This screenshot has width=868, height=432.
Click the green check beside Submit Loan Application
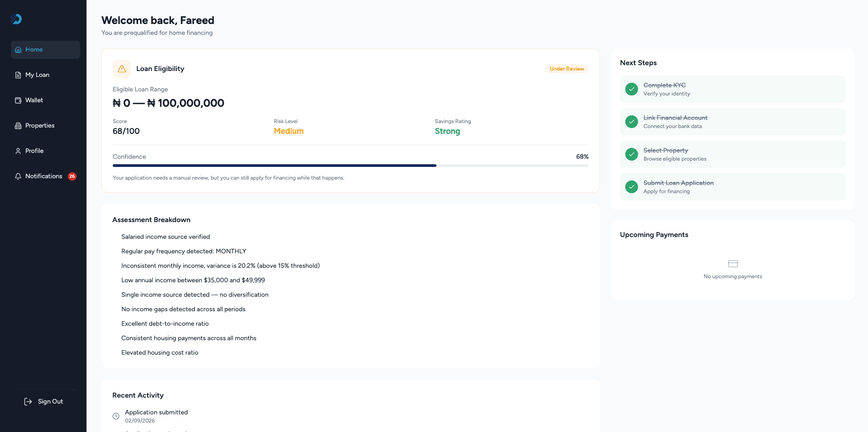(632, 187)
